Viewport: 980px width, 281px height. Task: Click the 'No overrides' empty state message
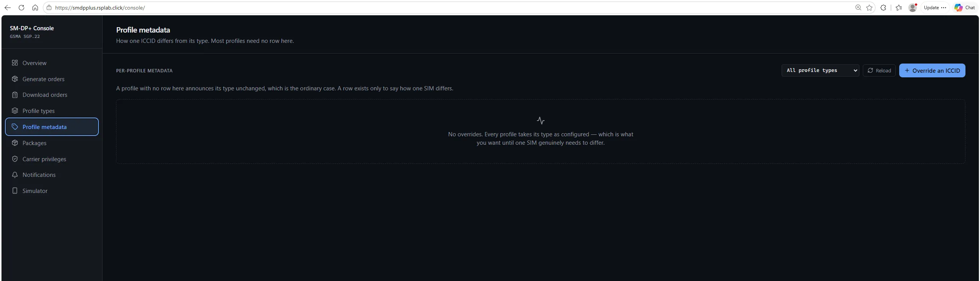pyautogui.click(x=540, y=139)
